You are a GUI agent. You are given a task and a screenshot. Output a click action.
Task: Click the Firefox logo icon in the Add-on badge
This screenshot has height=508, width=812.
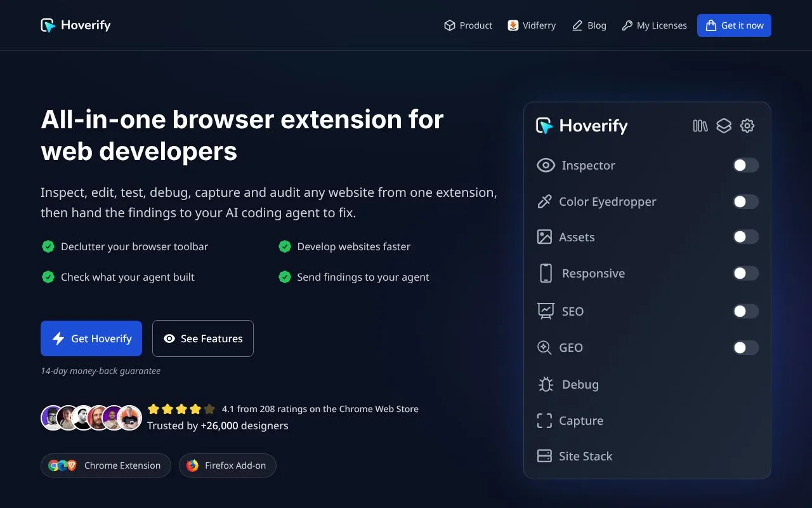(192, 465)
